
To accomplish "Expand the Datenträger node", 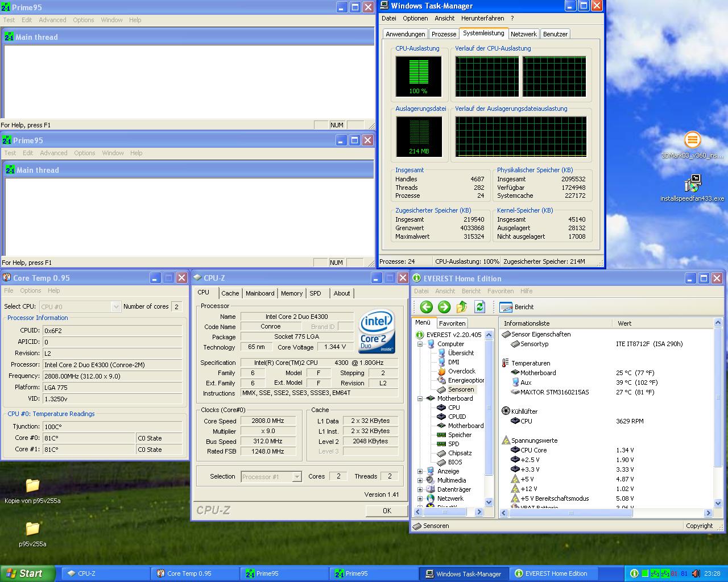I will tap(420, 489).
